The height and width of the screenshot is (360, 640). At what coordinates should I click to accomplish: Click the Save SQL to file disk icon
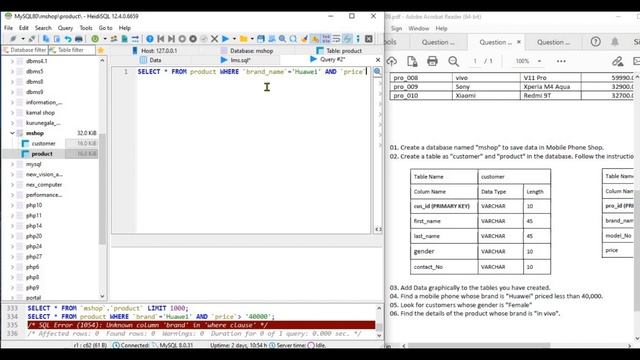pos(261,39)
